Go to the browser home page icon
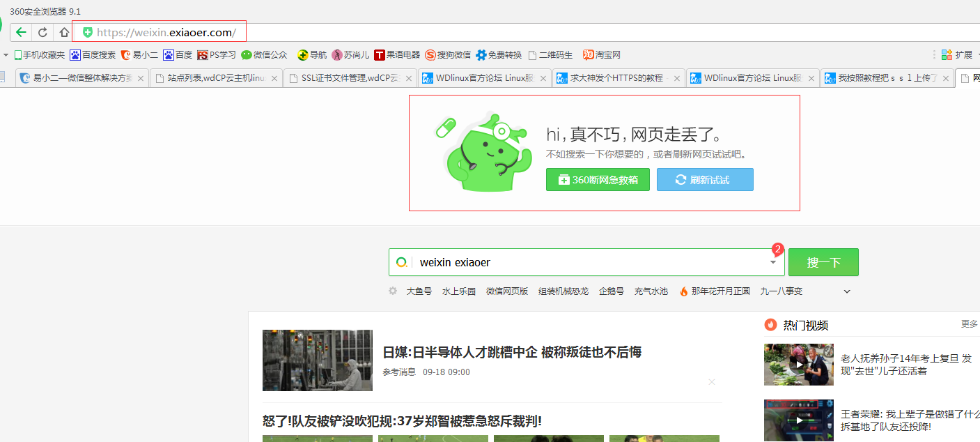 [x=63, y=32]
